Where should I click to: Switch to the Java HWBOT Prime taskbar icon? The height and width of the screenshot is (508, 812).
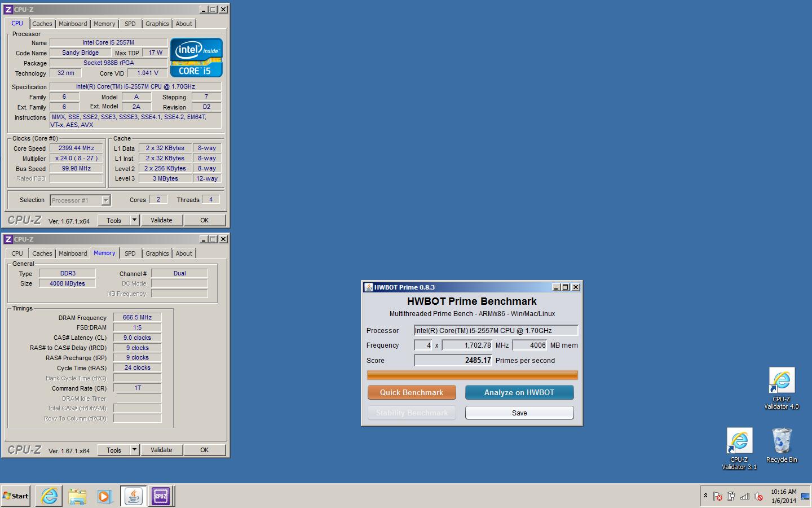click(133, 496)
